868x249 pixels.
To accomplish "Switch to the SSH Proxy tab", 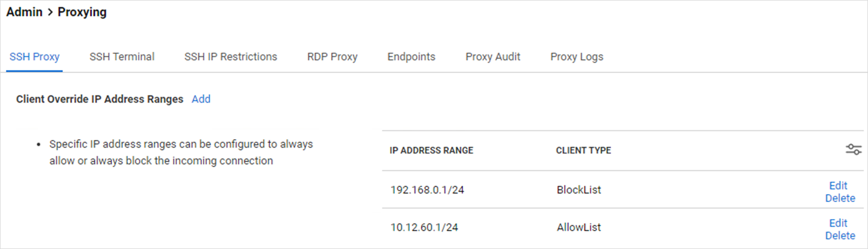I will pos(35,57).
